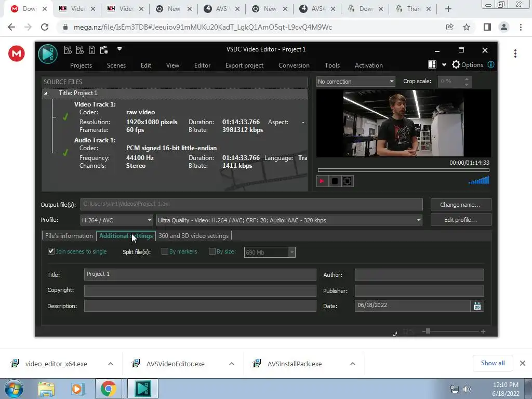
Task: Stop the preview playback
Action: click(x=335, y=181)
